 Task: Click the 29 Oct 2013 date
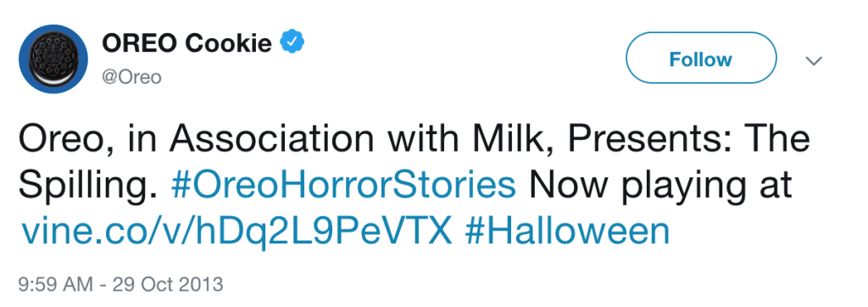168,285
